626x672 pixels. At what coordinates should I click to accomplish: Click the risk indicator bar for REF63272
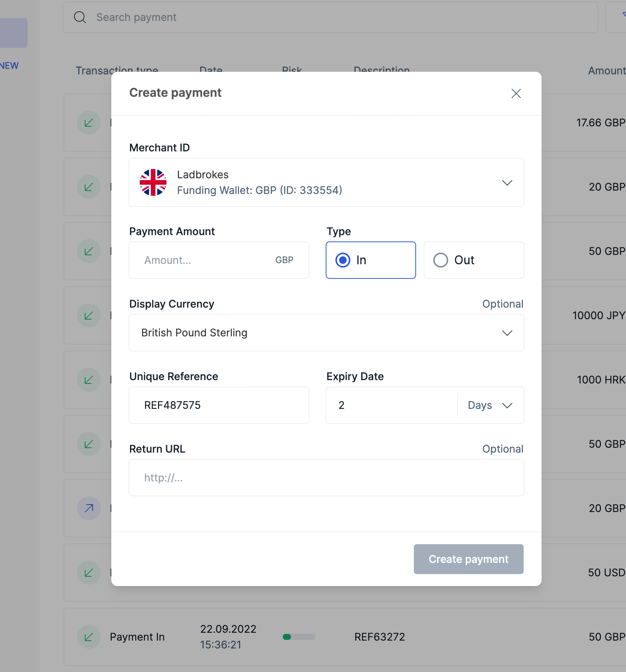299,637
